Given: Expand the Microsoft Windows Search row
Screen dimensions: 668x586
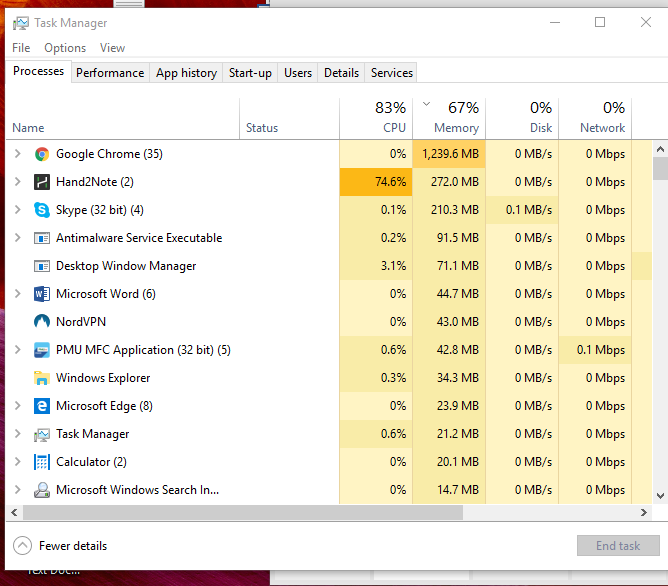Looking at the screenshot, I should coord(17,490).
